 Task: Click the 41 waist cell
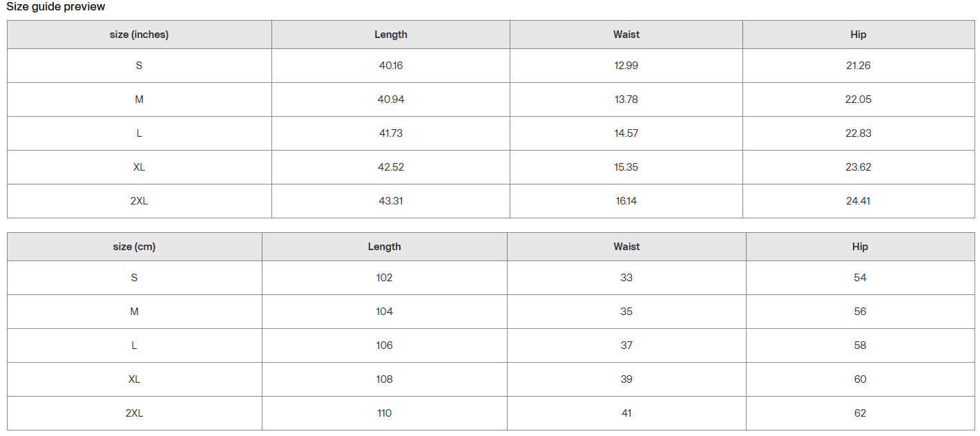pos(626,413)
